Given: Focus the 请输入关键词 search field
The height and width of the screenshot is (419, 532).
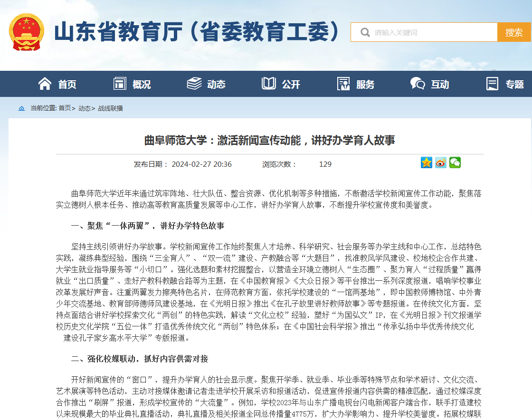Looking at the screenshot, I should click(432, 32).
